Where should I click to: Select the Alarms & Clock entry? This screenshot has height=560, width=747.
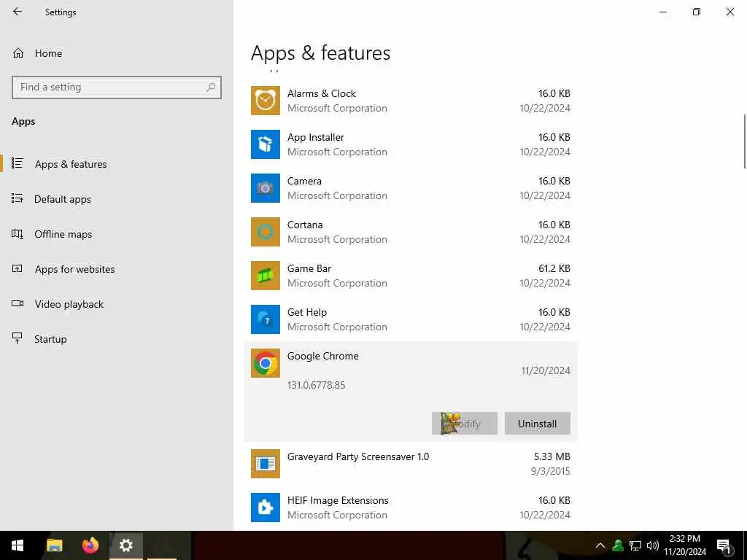[411, 101]
